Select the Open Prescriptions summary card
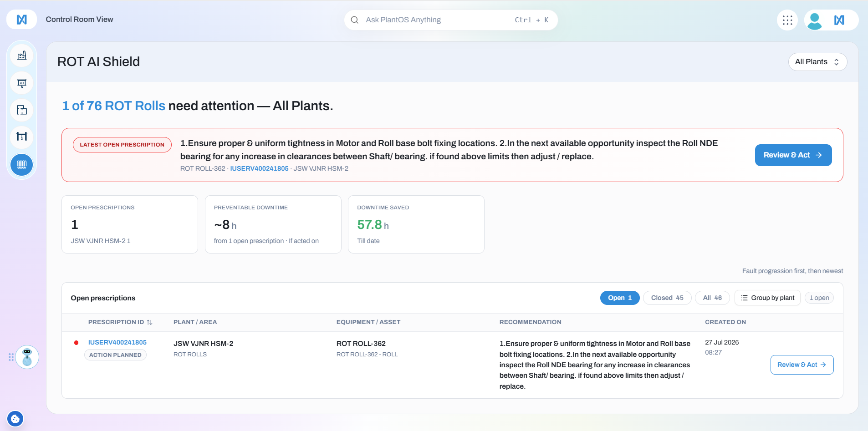 (130, 224)
